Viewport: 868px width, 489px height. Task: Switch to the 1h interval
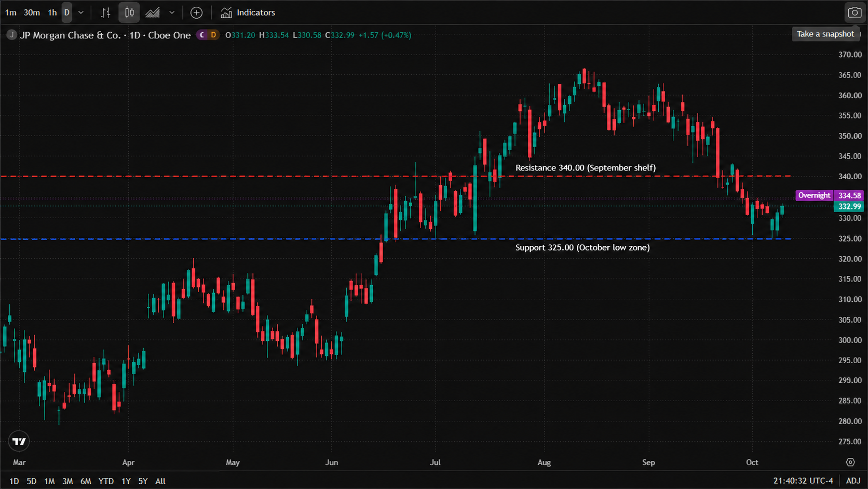[x=52, y=12]
